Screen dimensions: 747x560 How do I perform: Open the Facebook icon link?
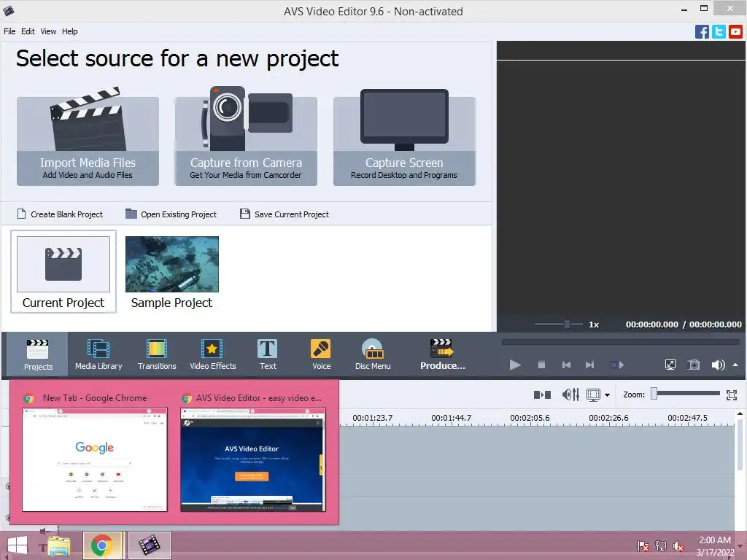pos(702,32)
